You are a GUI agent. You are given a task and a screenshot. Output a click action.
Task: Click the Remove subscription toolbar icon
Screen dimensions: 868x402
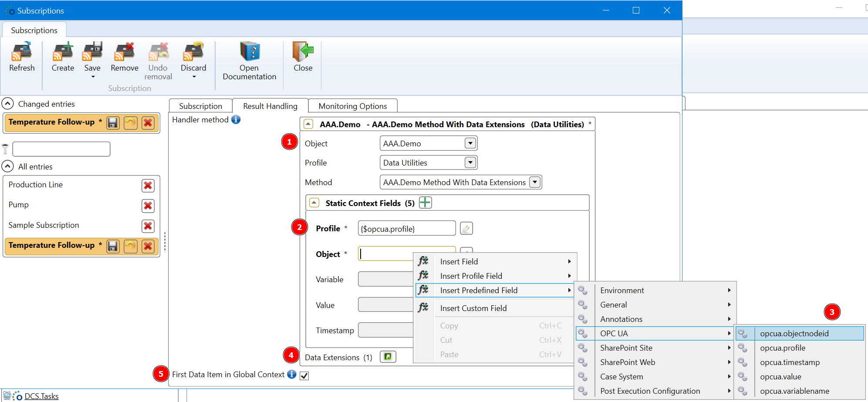[124, 52]
